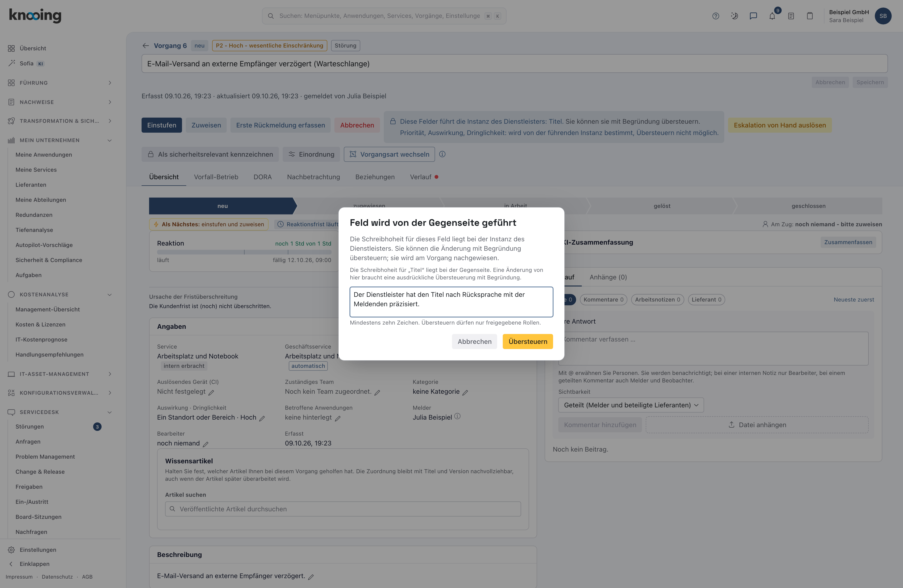Click the Reaktion progress bar

244,252
